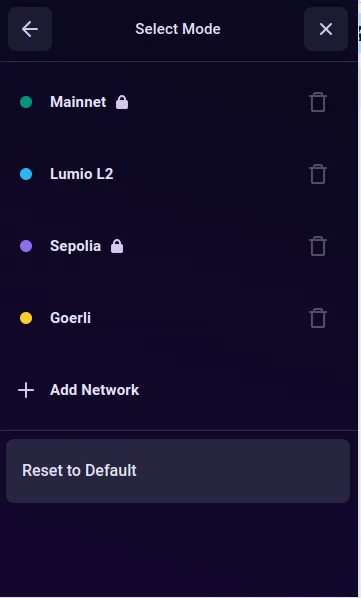Delete the Mainnet network with trash icon
Viewport: 361px width, 598px height.
[x=318, y=102]
